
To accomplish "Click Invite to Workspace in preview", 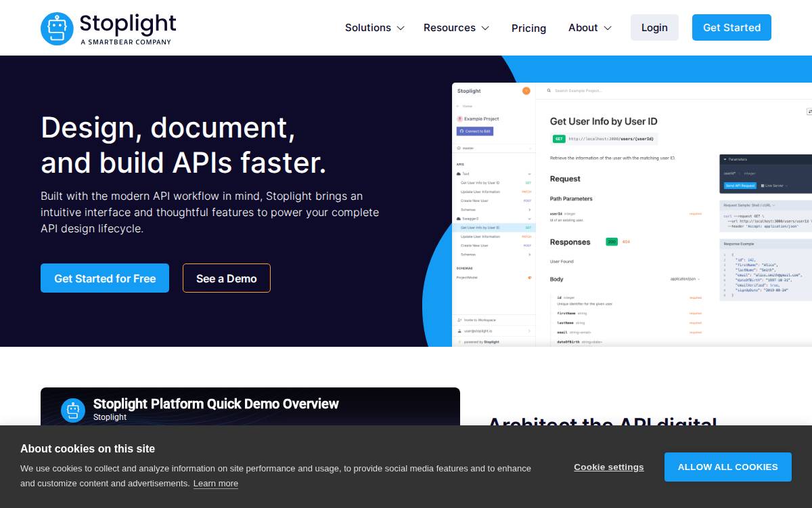I will click(480, 320).
